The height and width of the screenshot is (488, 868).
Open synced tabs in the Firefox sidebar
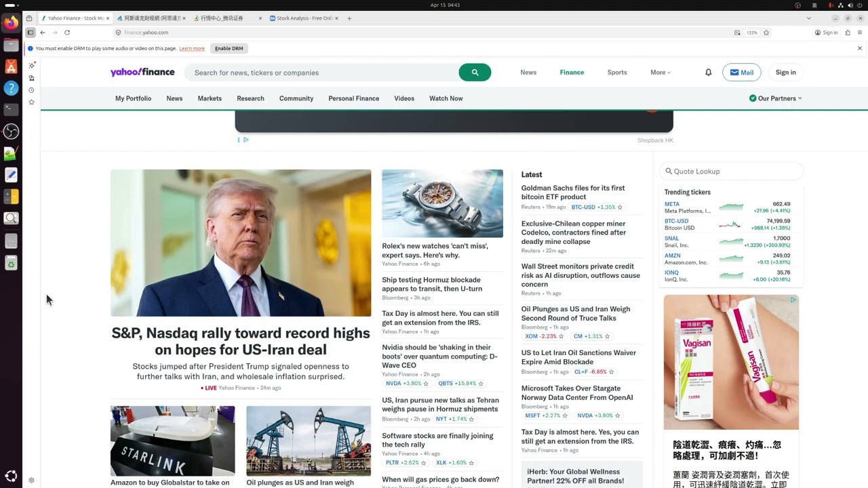(31, 78)
